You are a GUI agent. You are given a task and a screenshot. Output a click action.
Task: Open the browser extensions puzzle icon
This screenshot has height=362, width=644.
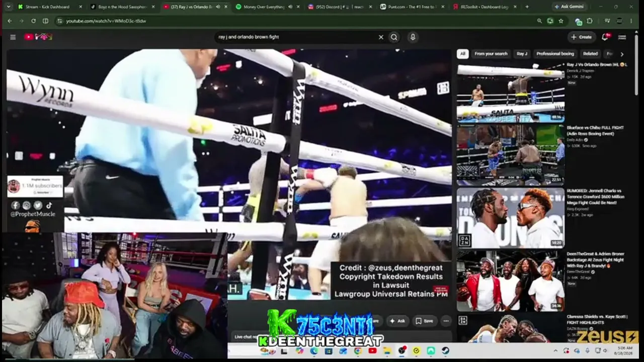point(589,21)
